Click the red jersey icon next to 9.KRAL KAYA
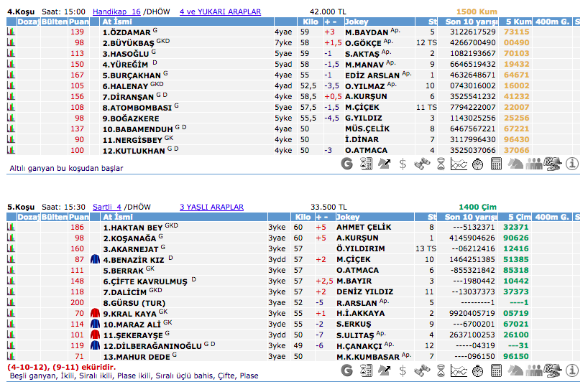Image resolution: width=588 pixels, height=392 pixels. [95, 313]
